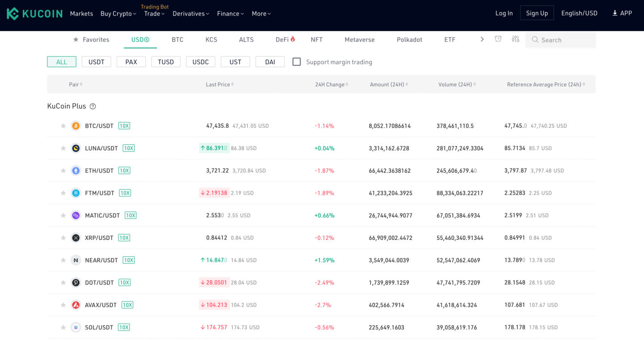This screenshot has width=644, height=340.
Task: Expand the Buy Crypto menu
Action: click(119, 13)
